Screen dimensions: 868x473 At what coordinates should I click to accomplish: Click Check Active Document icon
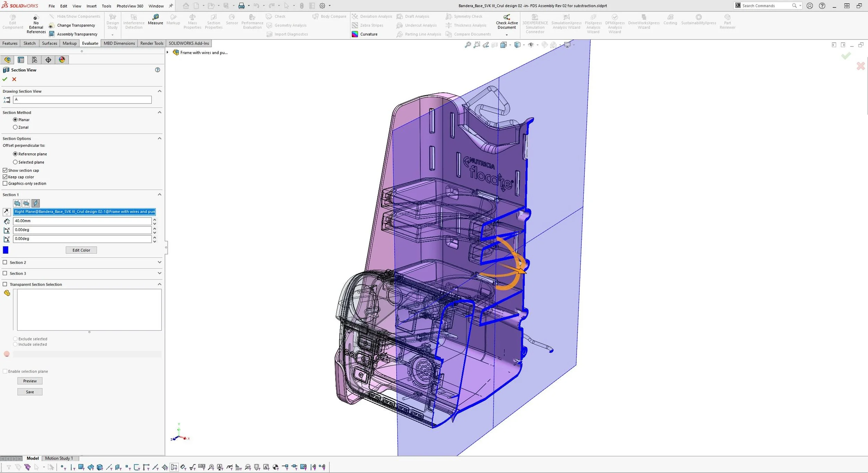tap(507, 17)
